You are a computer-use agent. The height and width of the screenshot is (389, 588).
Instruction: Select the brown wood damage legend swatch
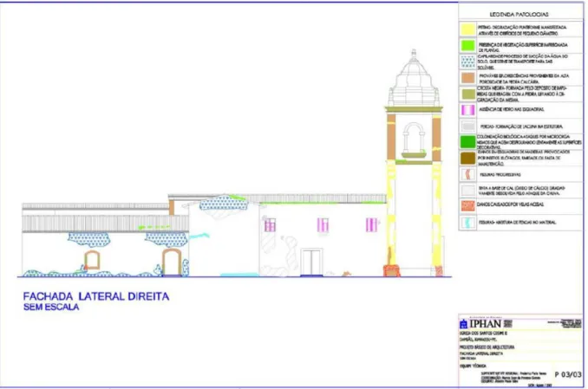467,159
